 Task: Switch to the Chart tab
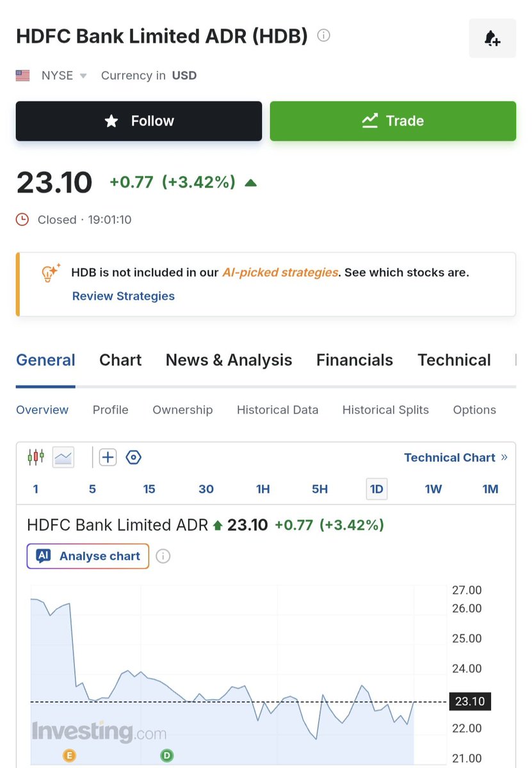(120, 360)
